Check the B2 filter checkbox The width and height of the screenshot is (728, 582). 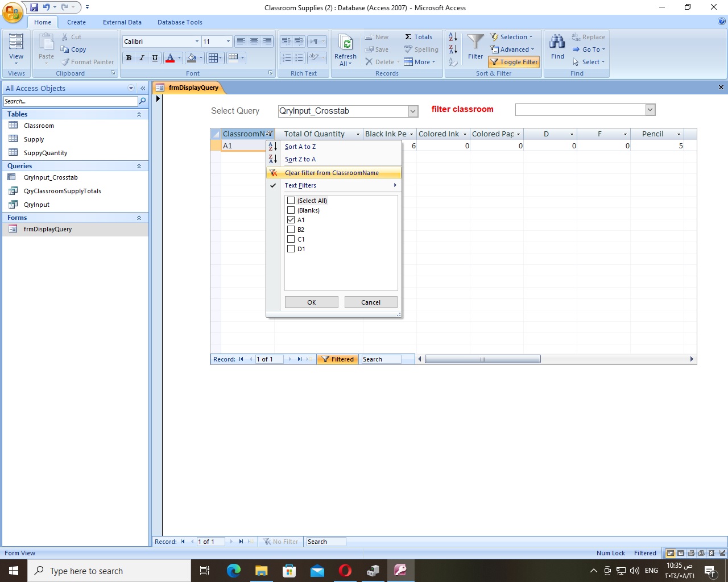[x=291, y=230]
